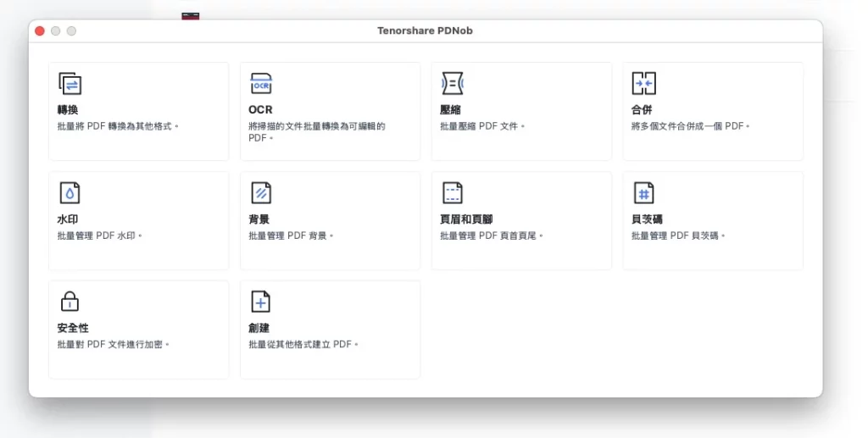
Task: Close the Tenorshare PDNob window
Action: (39, 31)
